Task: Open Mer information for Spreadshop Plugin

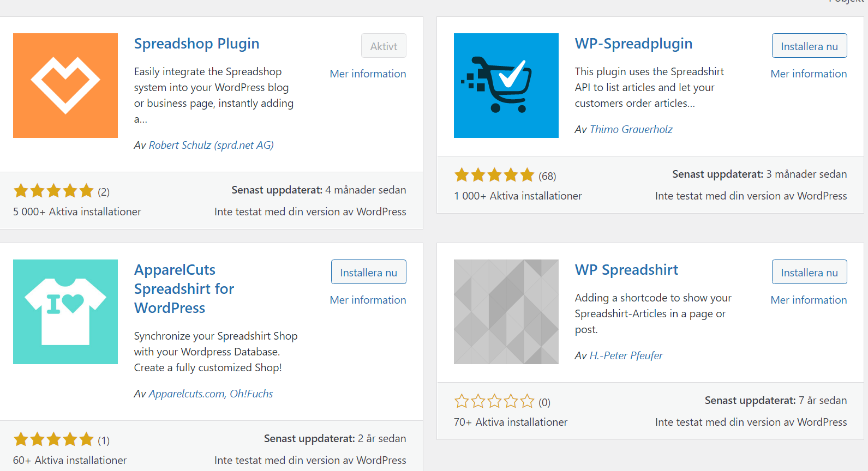Action: click(x=368, y=74)
